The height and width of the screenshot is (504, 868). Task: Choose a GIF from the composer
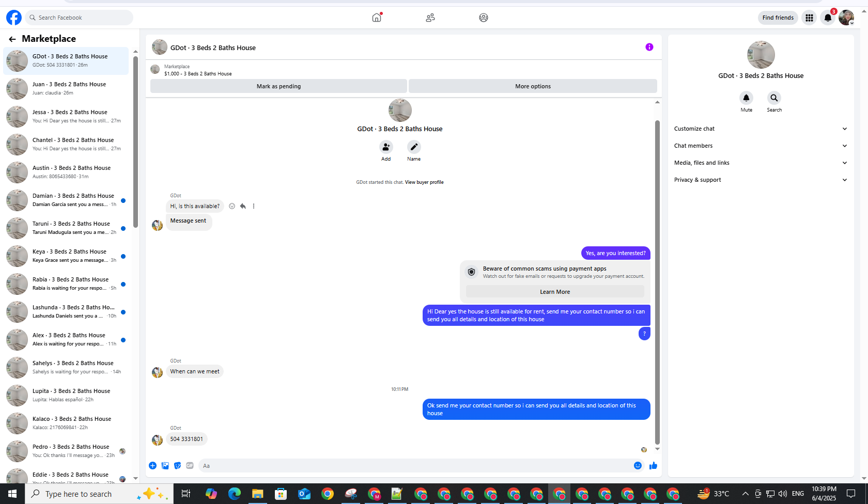pos(190,466)
